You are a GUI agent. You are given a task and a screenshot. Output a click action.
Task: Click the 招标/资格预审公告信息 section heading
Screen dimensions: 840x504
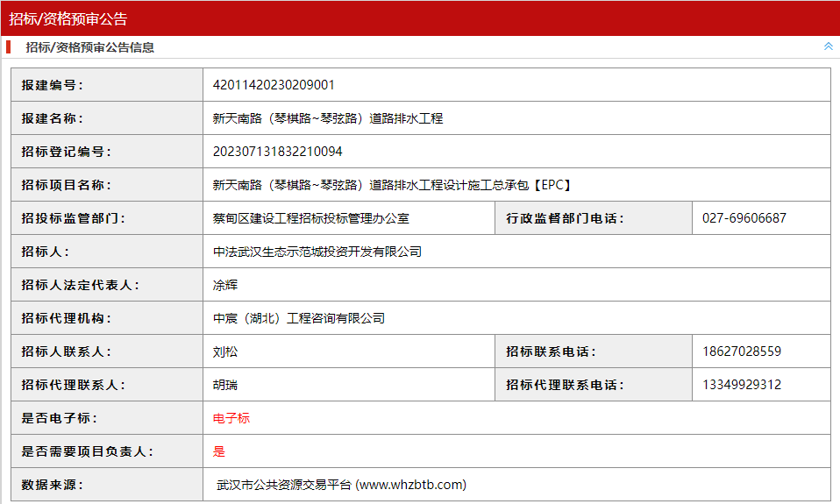coord(90,47)
